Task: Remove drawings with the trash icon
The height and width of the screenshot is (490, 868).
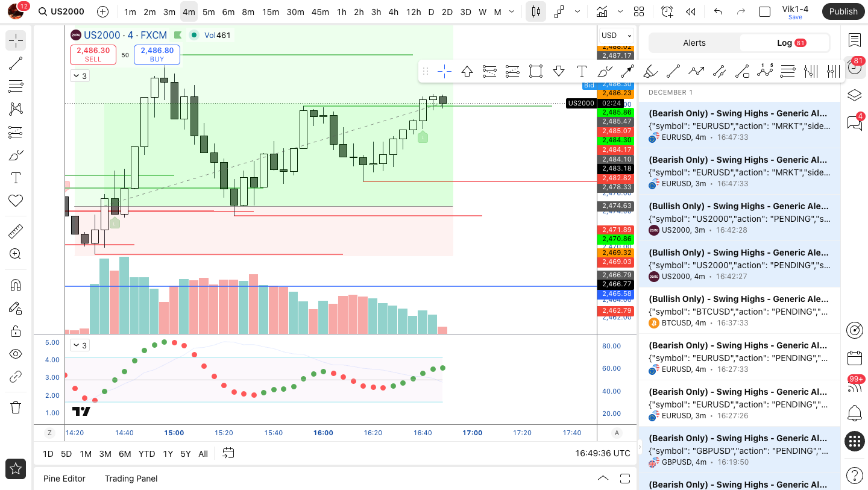Action: 16,407
